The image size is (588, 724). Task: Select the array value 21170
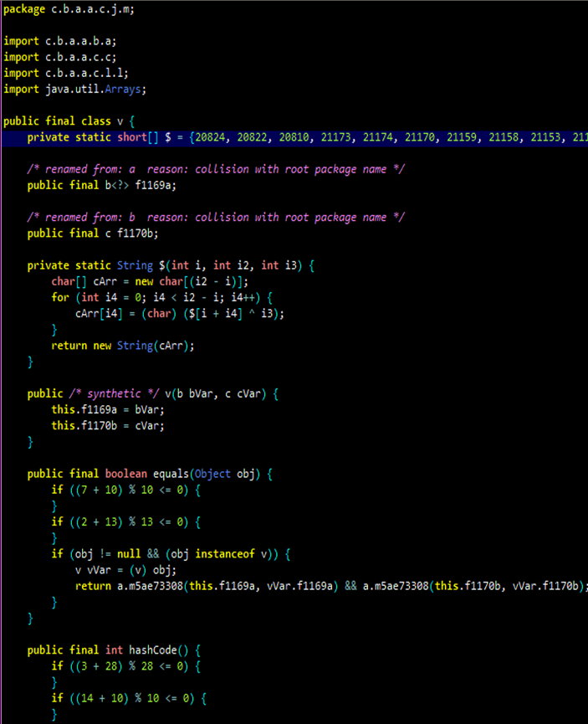pyautogui.click(x=420, y=137)
